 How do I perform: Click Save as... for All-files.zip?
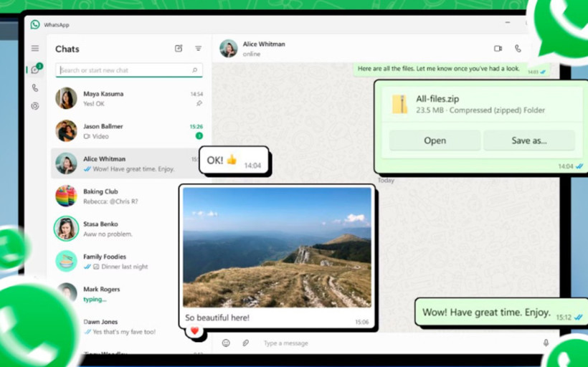point(529,140)
